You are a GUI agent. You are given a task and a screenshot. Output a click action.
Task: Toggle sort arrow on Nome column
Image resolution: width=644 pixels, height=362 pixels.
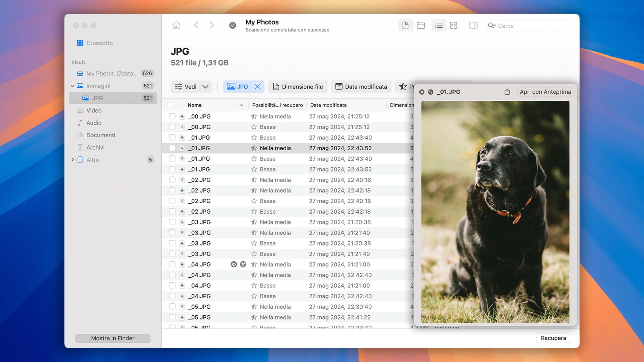coord(241,105)
